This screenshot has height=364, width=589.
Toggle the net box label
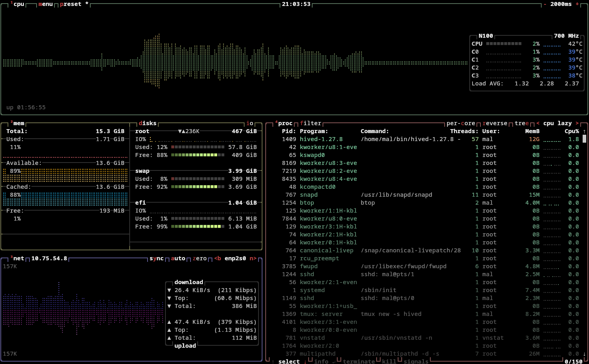17,258
